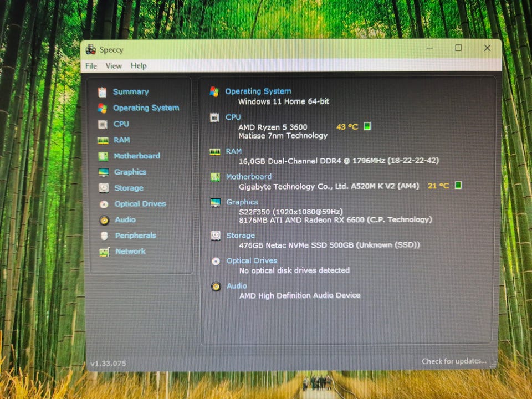Click the Gigabyte A520M K V2 text
Image resolution: width=532 pixels, height=399 pixels.
pyautogui.click(x=329, y=186)
